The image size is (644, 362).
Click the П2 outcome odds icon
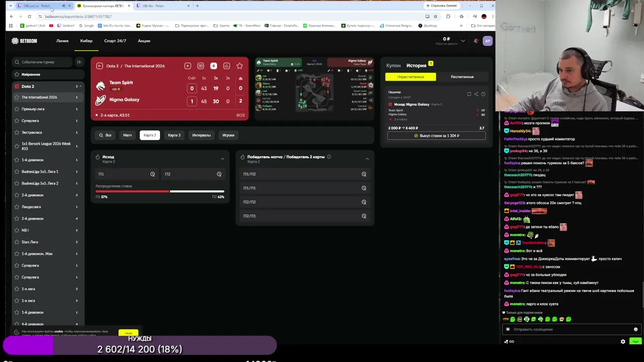point(219,174)
